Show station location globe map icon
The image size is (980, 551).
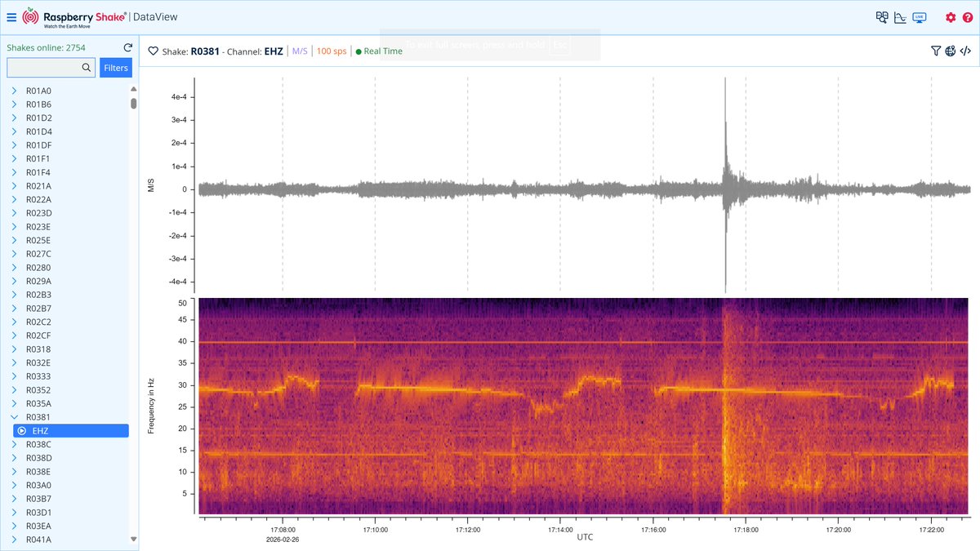(x=951, y=51)
